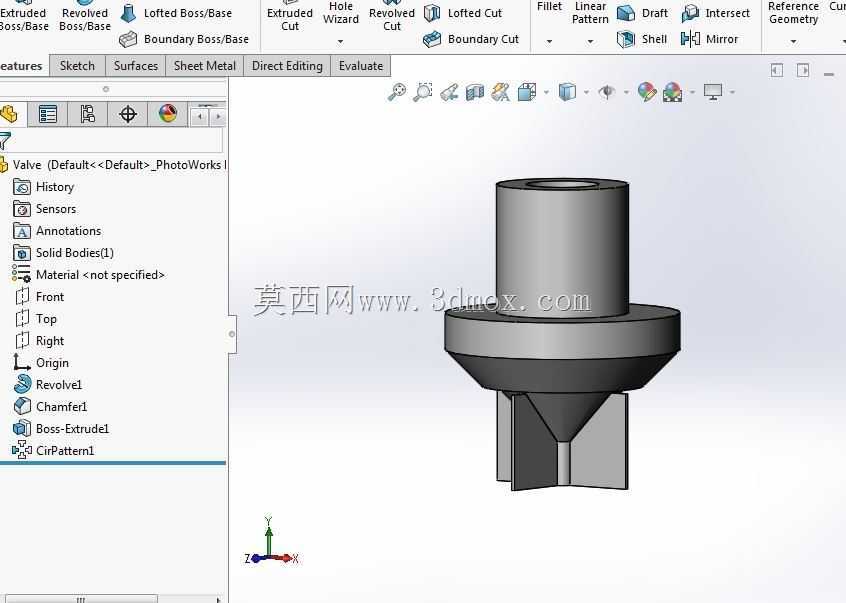Viewport: 846px width, 603px height.
Task: Open the DisplayManager tab
Action: tap(168, 114)
